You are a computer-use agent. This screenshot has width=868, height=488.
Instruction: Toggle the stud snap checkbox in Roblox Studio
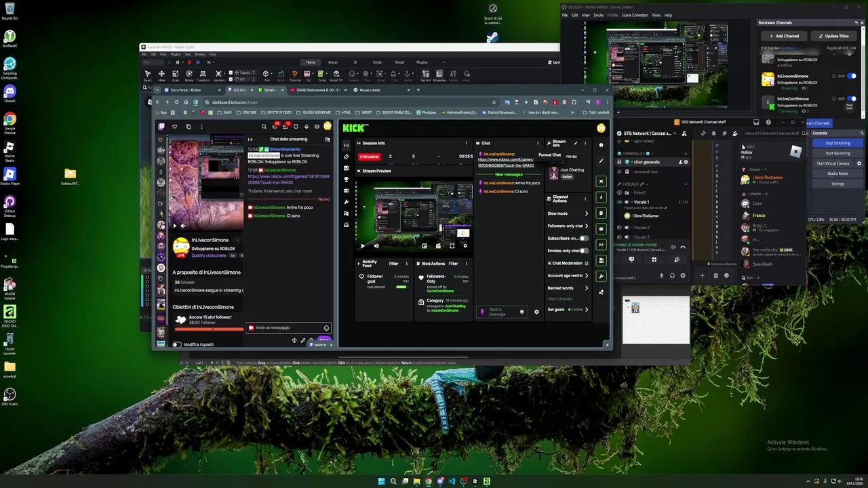231,72
